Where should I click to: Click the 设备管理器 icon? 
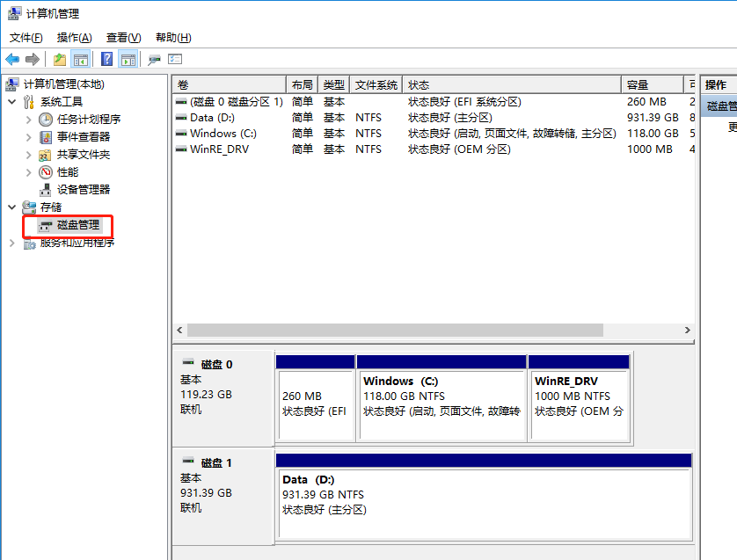click(46, 190)
